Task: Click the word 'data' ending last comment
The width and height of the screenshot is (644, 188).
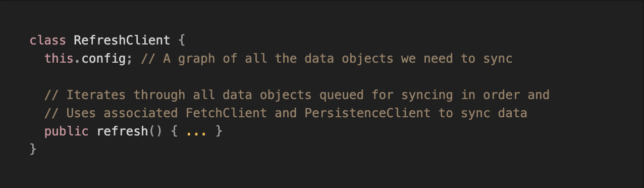Action: coord(512,113)
